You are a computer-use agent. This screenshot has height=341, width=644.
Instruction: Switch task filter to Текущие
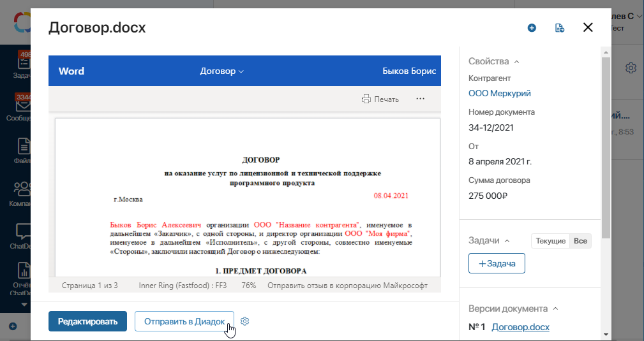550,241
